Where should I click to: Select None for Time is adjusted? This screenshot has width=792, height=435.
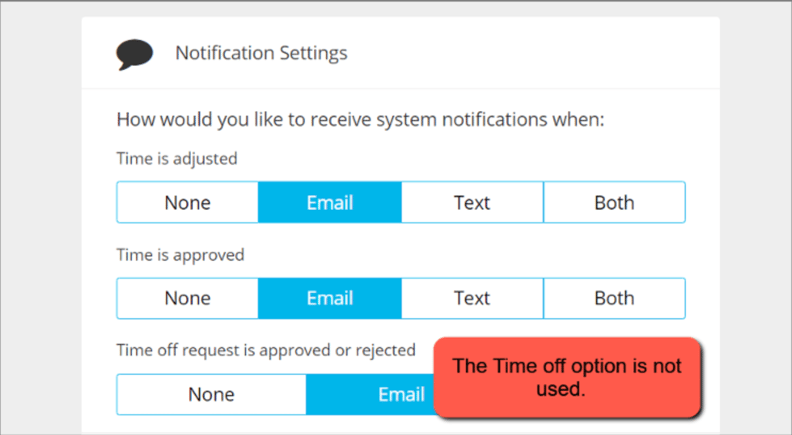point(187,202)
